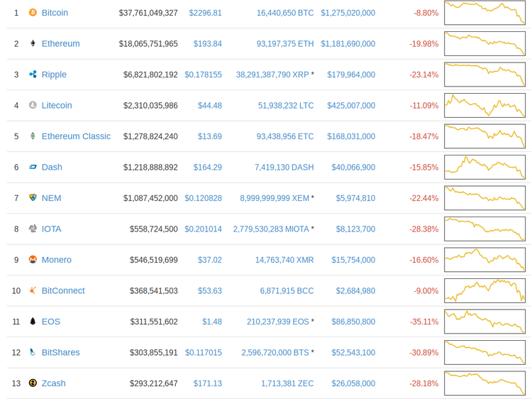
Task: Click the BitShares logo icon
Action: coord(33,352)
